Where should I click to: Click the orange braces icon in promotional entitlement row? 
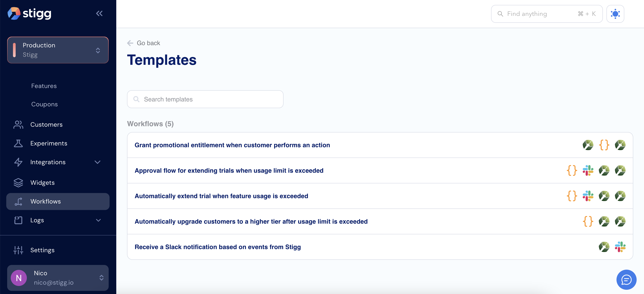pyautogui.click(x=604, y=145)
